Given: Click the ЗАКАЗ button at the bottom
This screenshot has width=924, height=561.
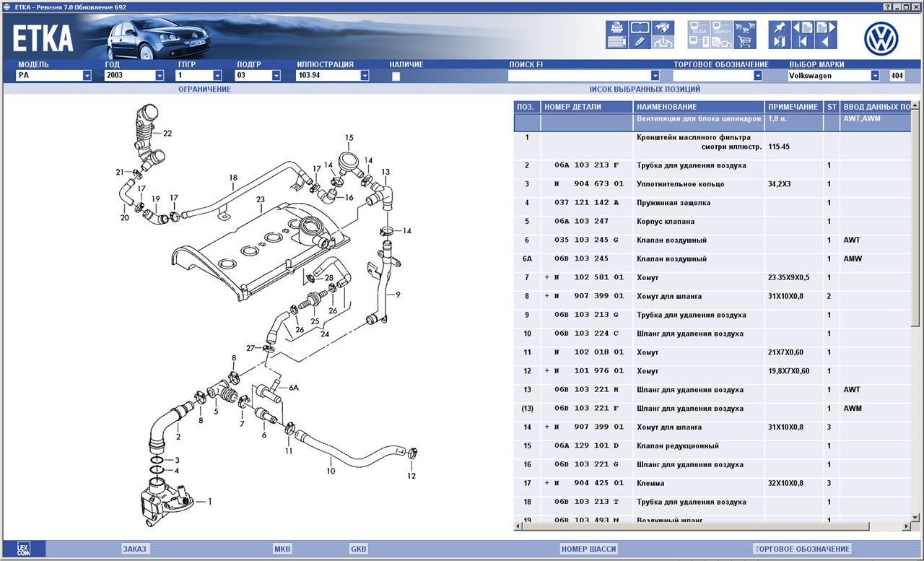Looking at the screenshot, I should point(134,549).
